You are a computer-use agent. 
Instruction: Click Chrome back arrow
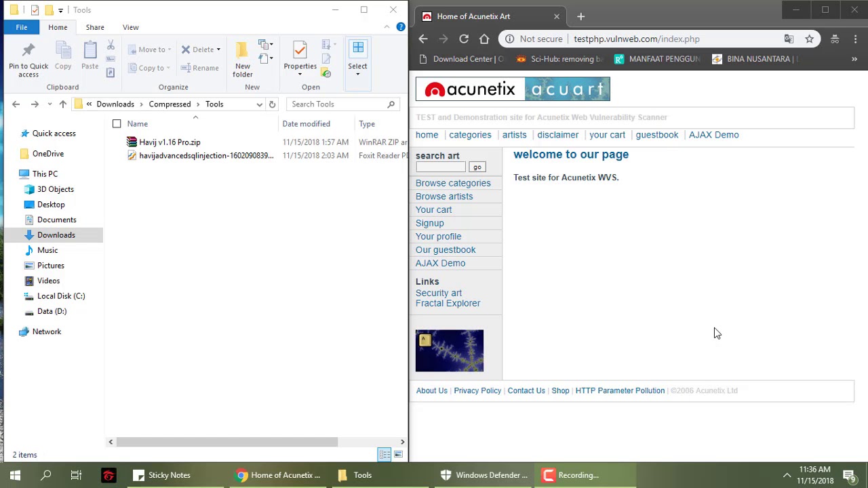pos(423,39)
